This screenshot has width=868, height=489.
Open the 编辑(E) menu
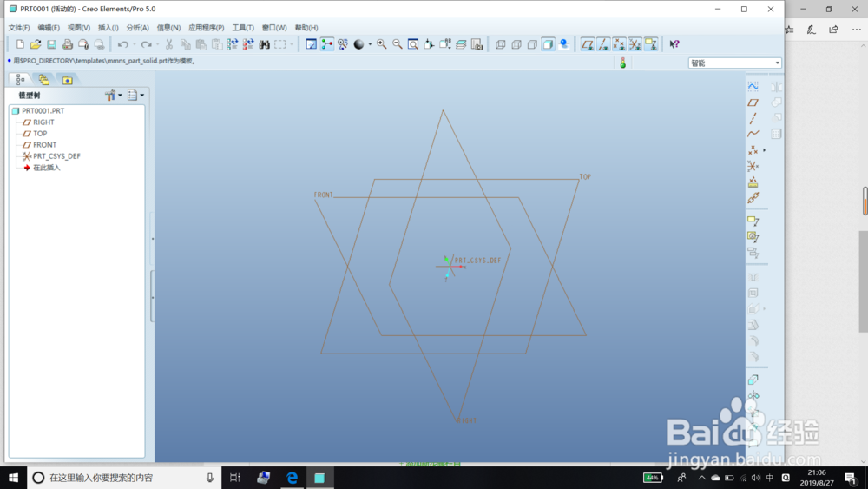pos(49,28)
